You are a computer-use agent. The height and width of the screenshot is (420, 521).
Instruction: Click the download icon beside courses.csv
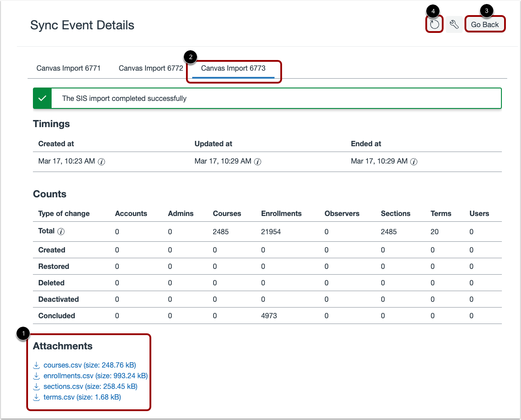pyautogui.click(x=36, y=365)
